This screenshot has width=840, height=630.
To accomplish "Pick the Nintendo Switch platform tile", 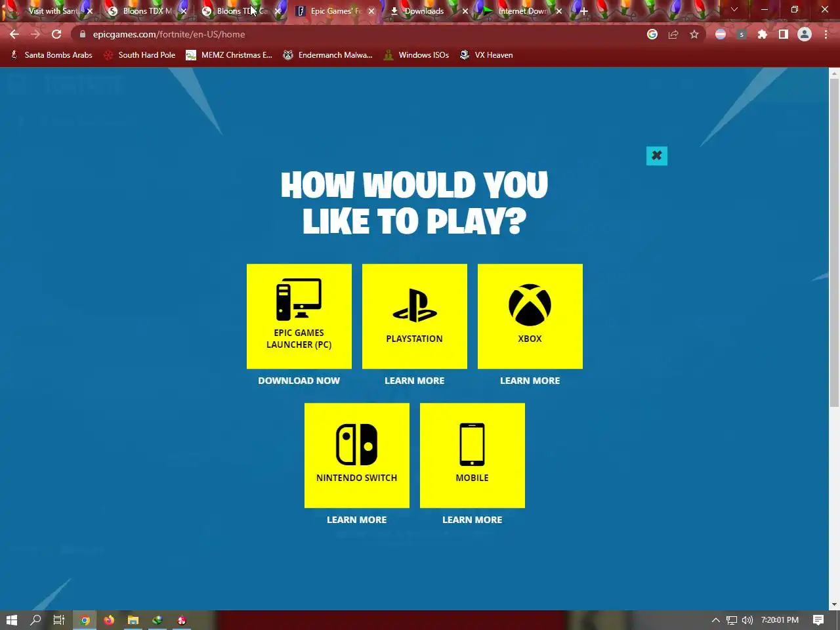I will coord(357,455).
